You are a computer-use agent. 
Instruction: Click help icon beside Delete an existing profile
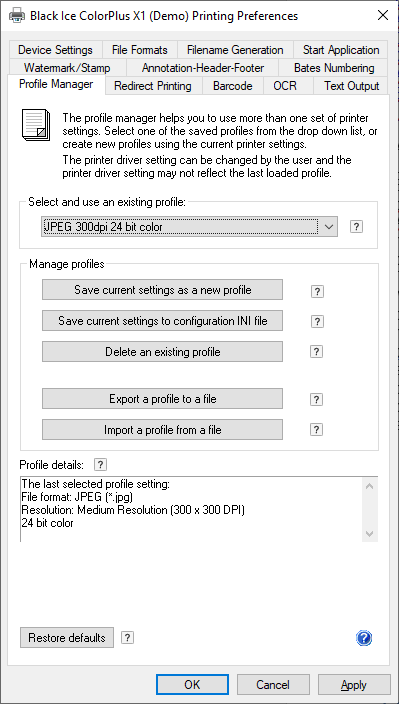[316, 352]
